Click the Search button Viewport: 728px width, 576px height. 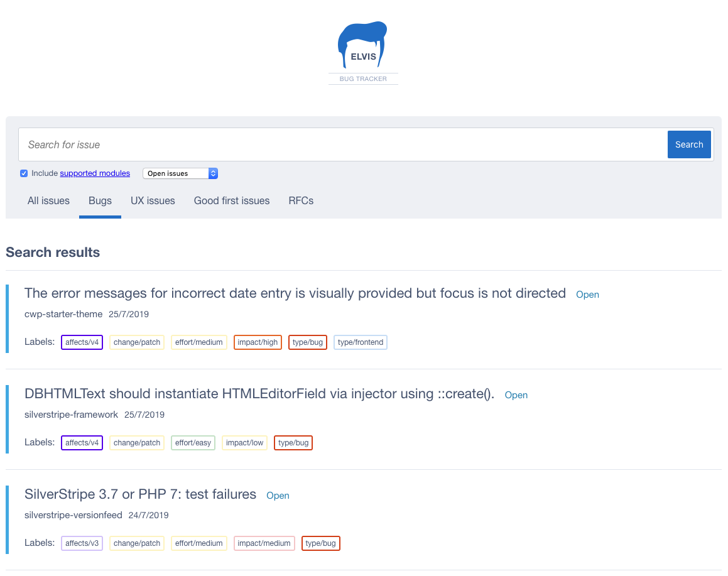[689, 144]
